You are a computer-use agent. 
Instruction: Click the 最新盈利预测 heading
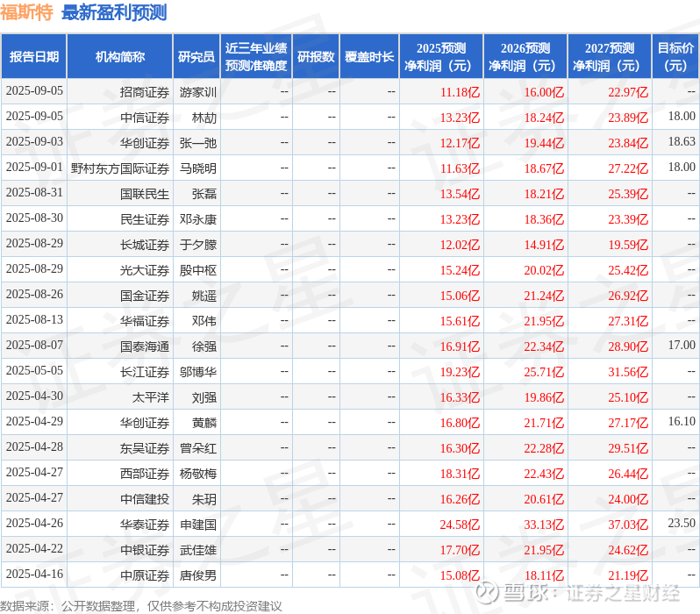(x=114, y=12)
